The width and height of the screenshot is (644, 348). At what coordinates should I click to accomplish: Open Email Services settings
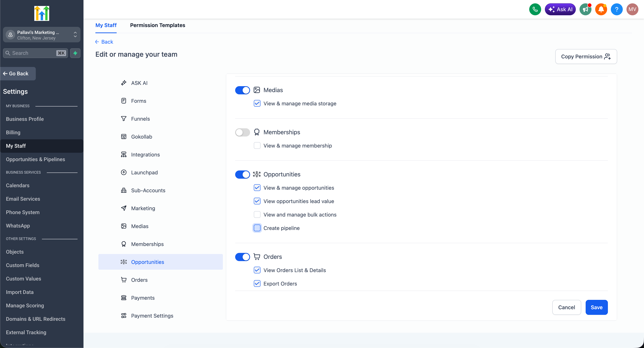pyautogui.click(x=23, y=199)
